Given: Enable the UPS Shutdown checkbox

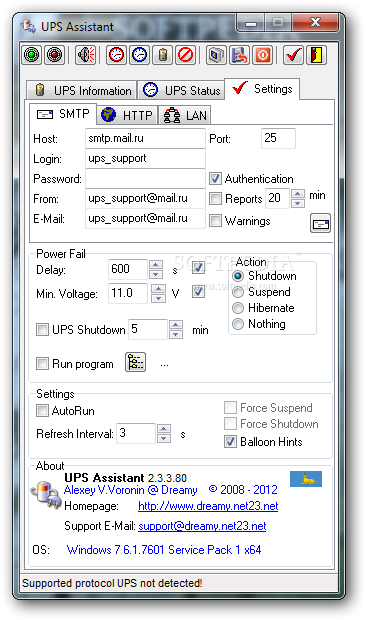Looking at the screenshot, I should point(42,329).
